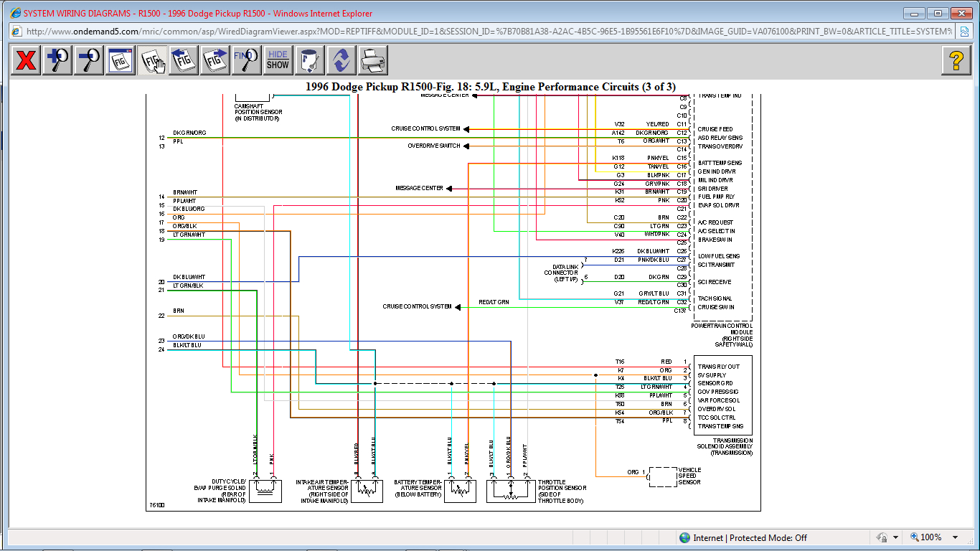Click the blue refresh arrows icon
This screenshot has width=980, height=551.
pyautogui.click(x=341, y=60)
